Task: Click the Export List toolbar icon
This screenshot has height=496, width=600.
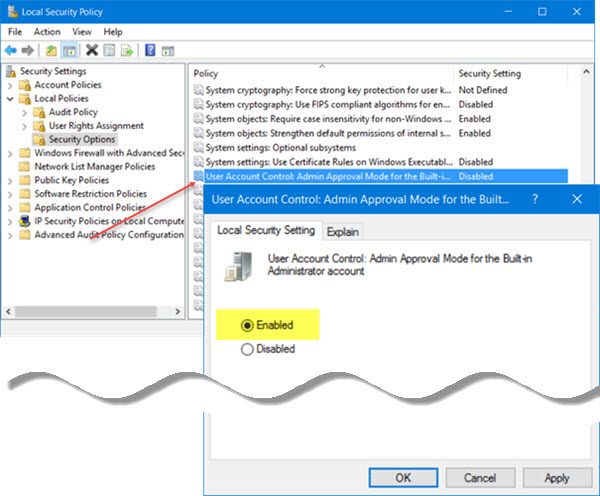Action: (x=127, y=50)
